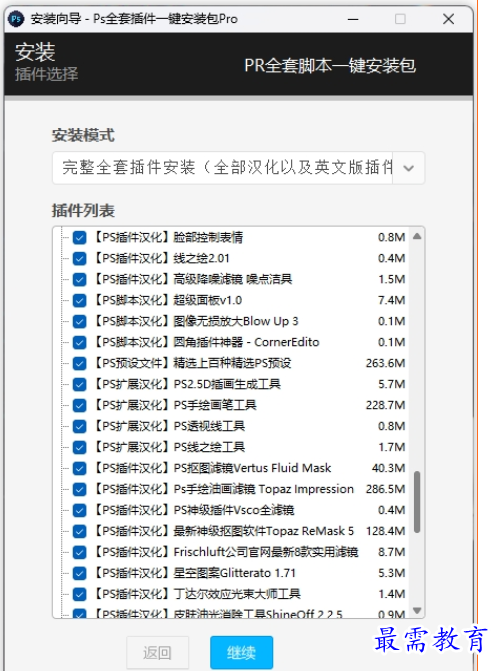Screen dimensions: 496x671
Task: Select the PS透视线工具 label
Action: (169, 426)
